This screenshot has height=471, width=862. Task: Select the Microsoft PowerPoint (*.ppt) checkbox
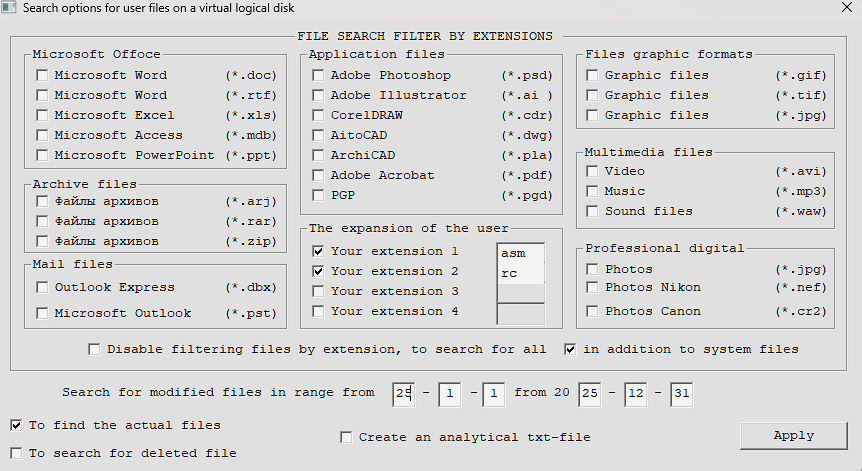[x=42, y=155]
